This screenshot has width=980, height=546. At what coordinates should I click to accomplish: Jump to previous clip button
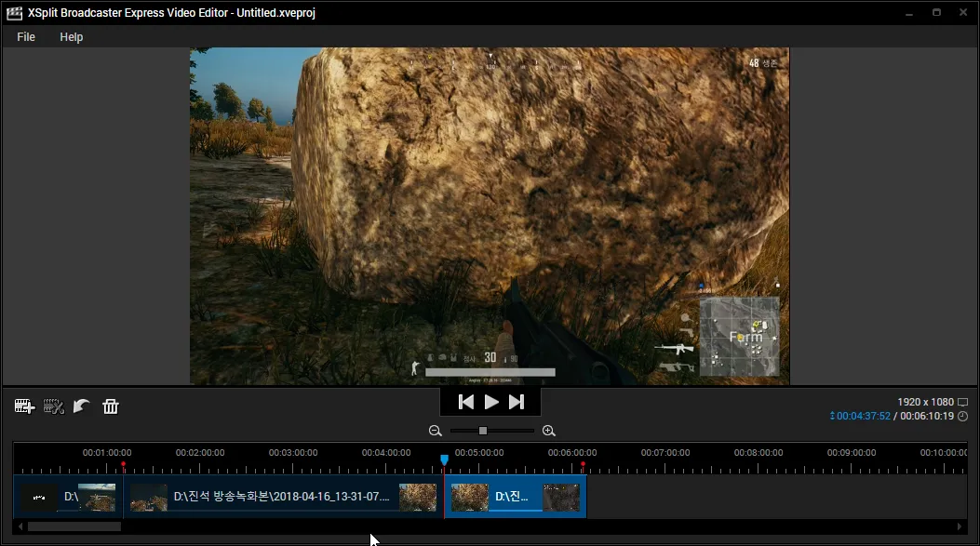click(x=465, y=402)
